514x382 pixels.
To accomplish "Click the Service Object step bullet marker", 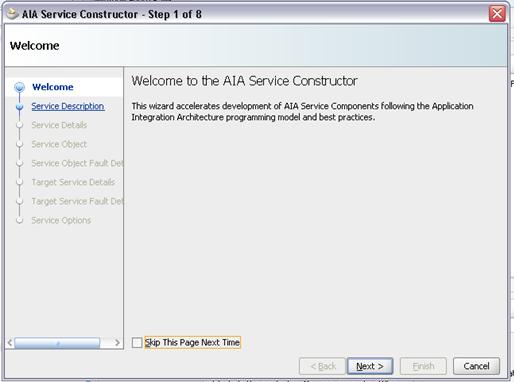I will click(x=19, y=144).
